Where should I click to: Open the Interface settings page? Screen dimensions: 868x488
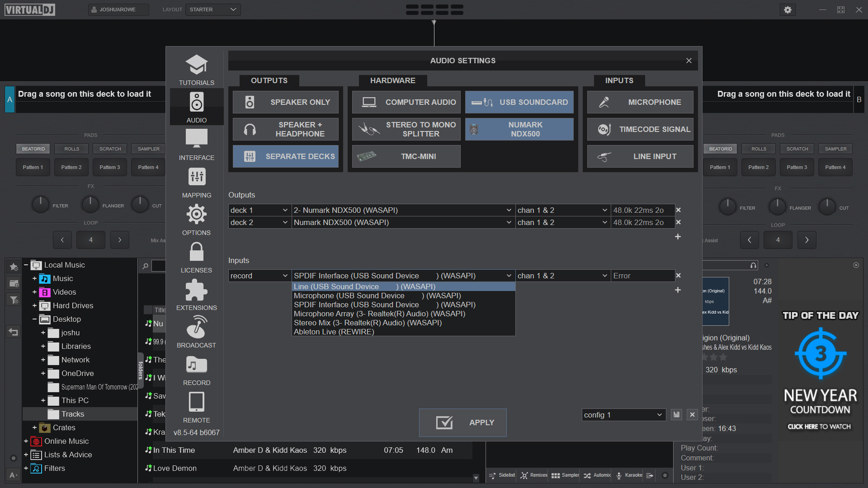click(196, 145)
